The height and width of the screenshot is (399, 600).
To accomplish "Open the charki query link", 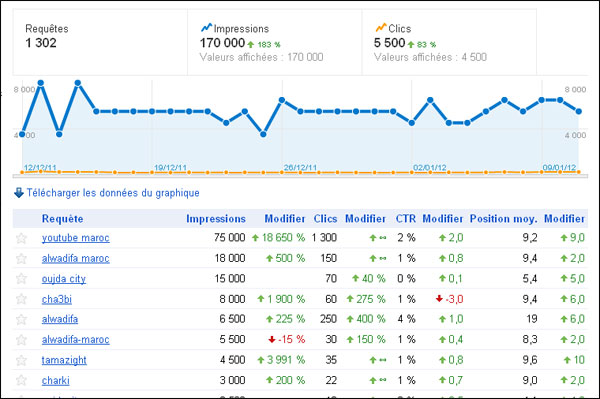I will [55, 381].
